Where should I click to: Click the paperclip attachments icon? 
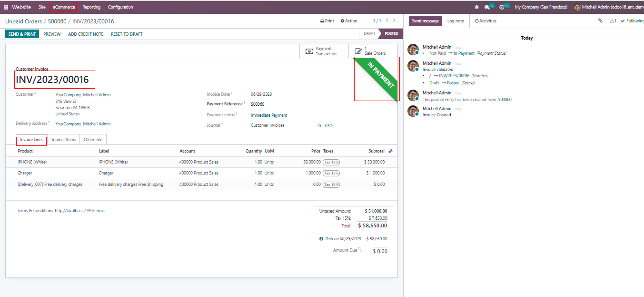600,21
